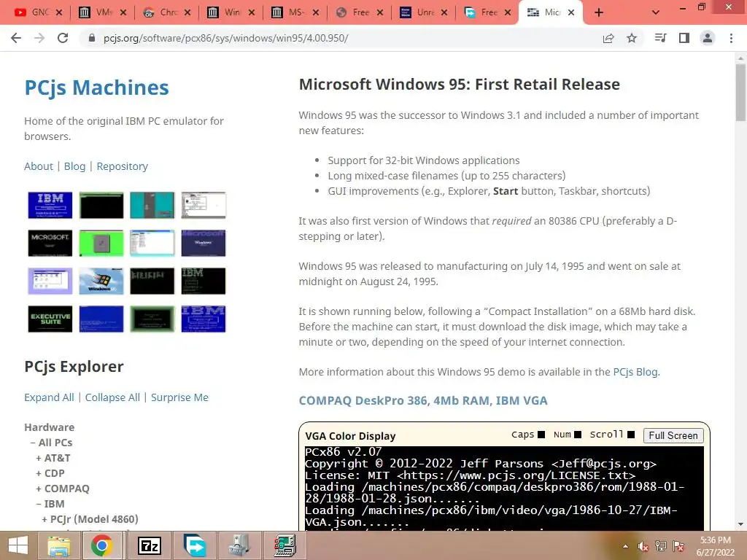Open the PCjs Machines home title link
Screen dimensions: 747x560
click(96, 87)
